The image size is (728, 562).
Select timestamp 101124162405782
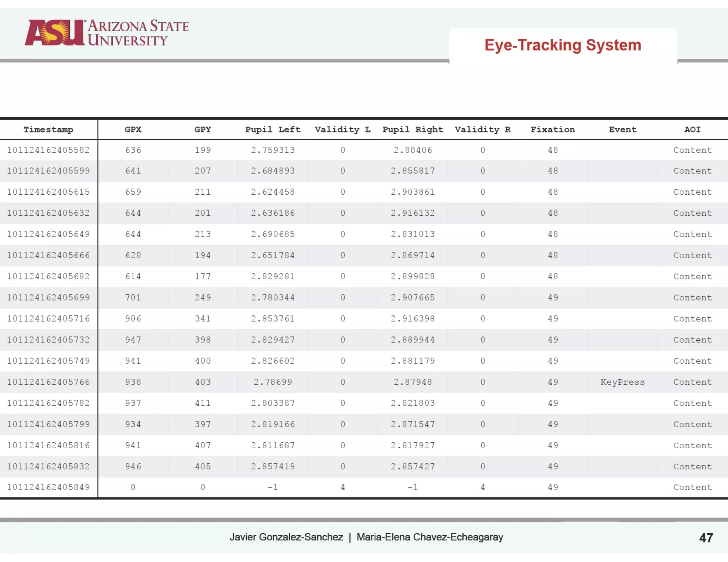click(48, 403)
